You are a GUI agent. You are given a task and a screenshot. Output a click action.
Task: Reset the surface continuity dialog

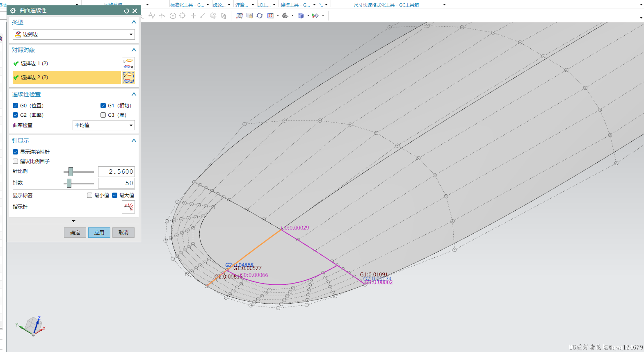pyautogui.click(x=126, y=11)
